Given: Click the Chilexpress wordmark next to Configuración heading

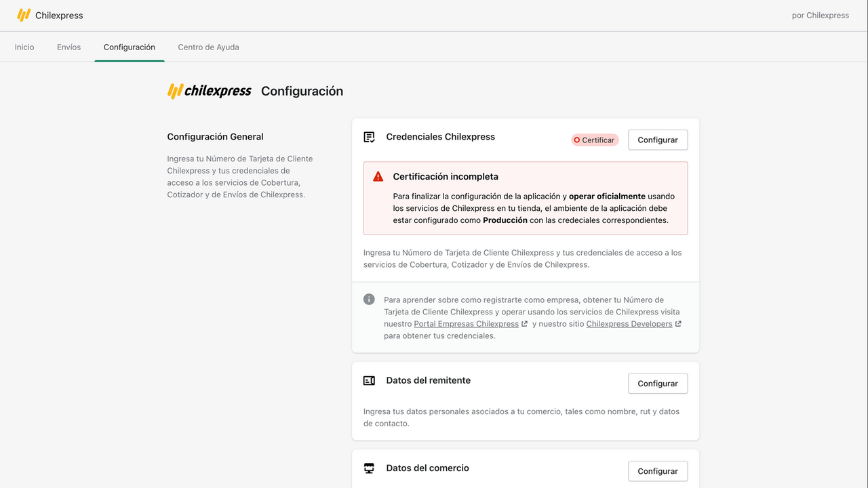Looking at the screenshot, I should 209,90.
